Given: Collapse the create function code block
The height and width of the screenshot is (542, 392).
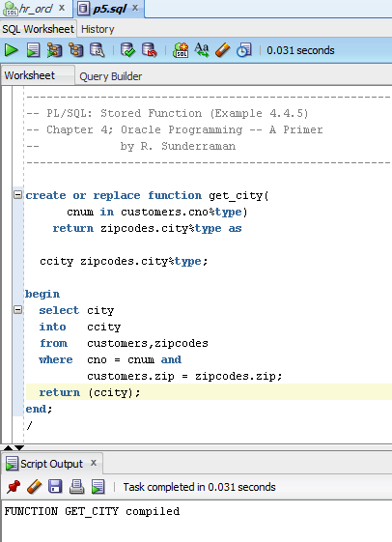Looking at the screenshot, I should tap(18, 194).
